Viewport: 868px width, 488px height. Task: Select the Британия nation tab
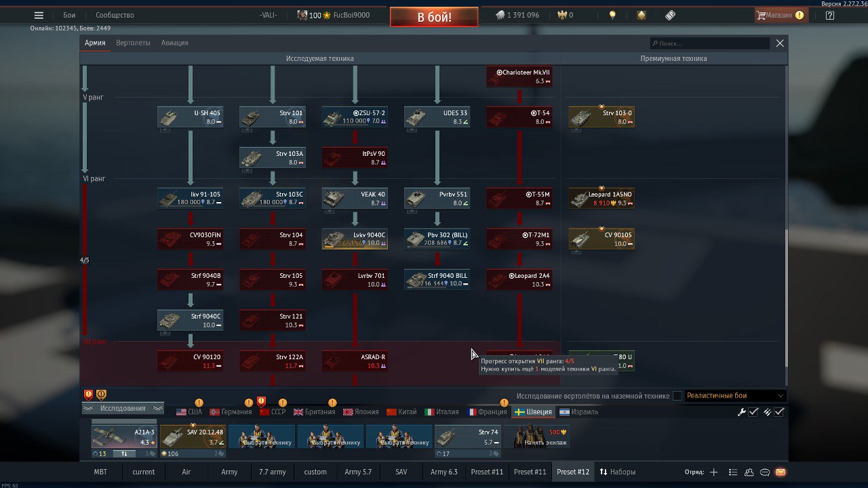(x=315, y=412)
